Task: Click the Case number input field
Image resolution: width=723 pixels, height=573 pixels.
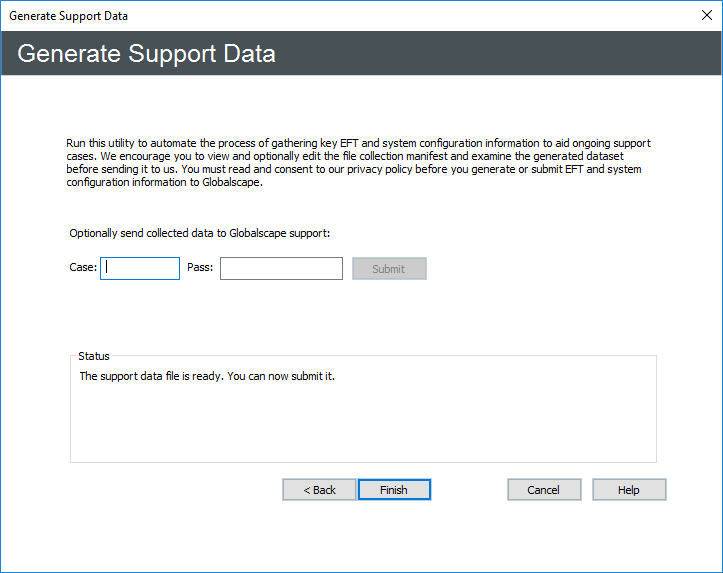Action: pyautogui.click(x=140, y=268)
